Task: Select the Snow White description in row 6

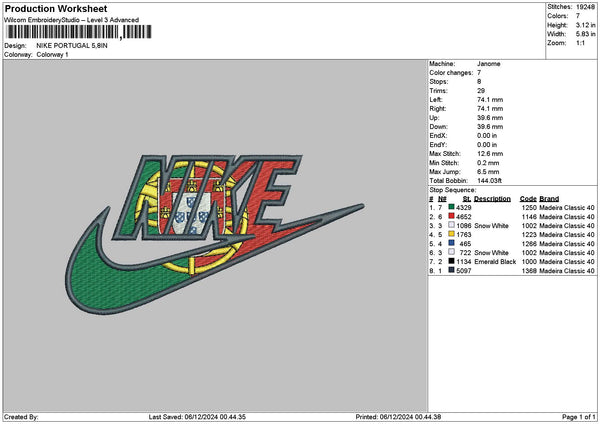Action: click(x=491, y=253)
